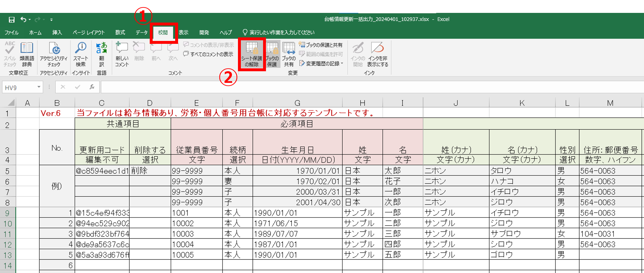
Task: Switch to the ホーム ribbon tab
Action: 35,33
